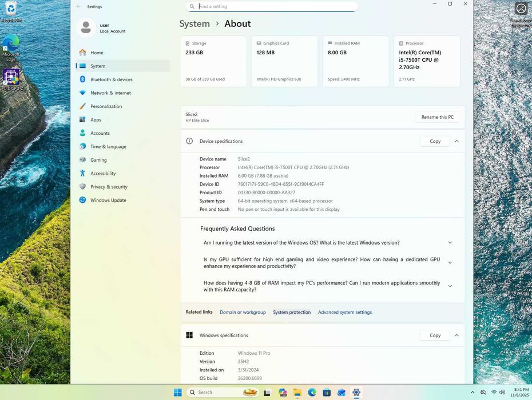
Task: Open Home in Settings sidebar
Action: click(123, 53)
